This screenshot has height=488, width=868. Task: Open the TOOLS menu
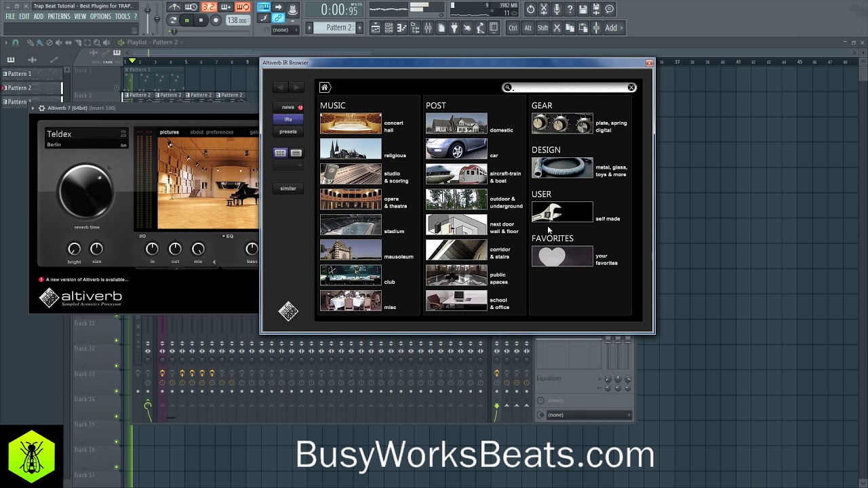(x=123, y=16)
